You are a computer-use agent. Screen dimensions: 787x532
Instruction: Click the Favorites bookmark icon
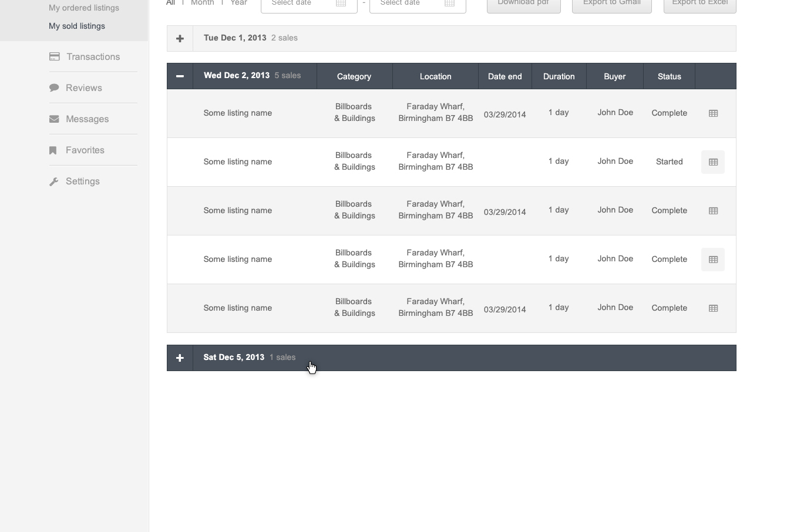coord(53,150)
